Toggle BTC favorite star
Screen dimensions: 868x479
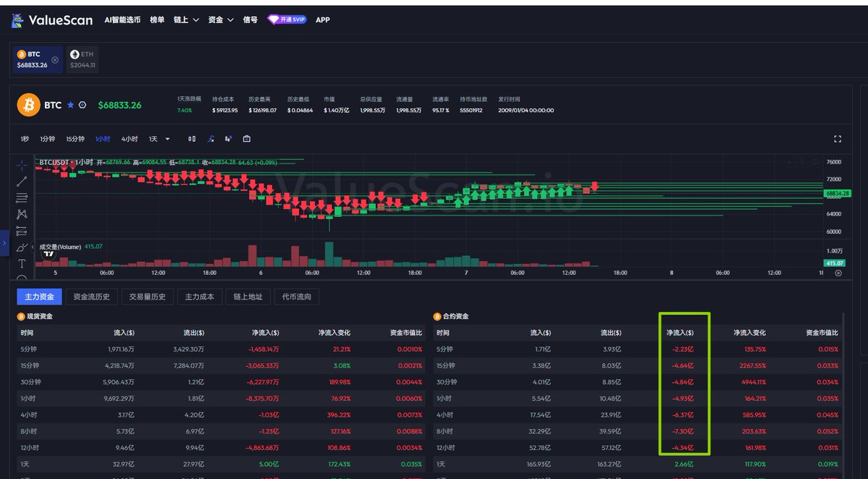pyautogui.click(x=70, y=104)
